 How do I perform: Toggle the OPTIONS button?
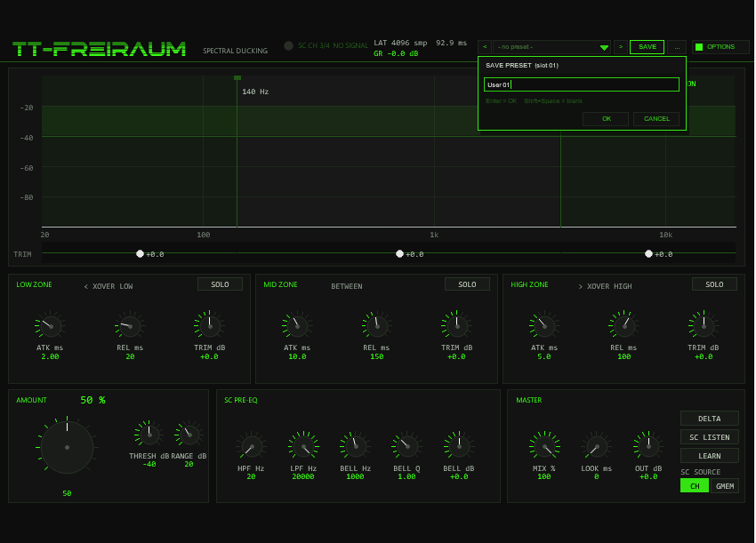[720, 47]
